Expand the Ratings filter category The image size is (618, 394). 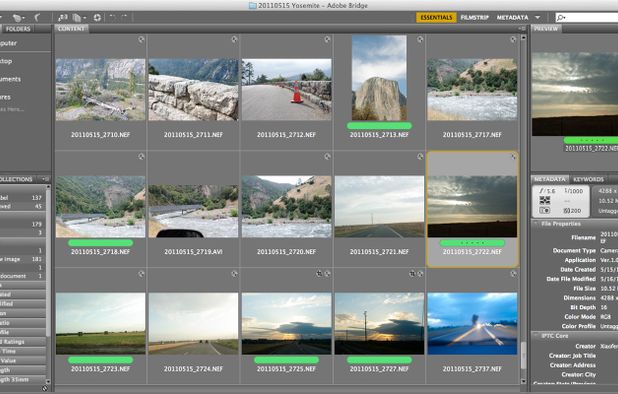(x=23, y=342)
